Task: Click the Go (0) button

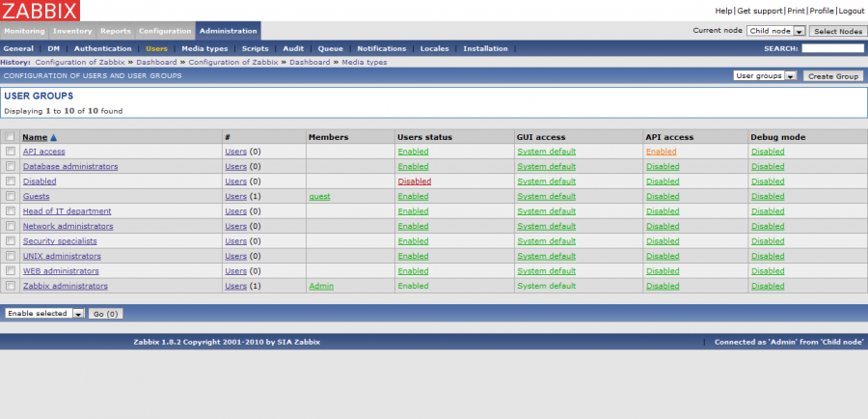Action: click(106, 314)
